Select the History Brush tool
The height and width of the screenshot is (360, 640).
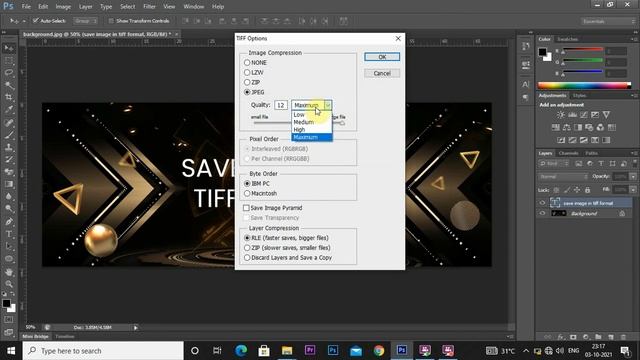(x=9, y=160)
